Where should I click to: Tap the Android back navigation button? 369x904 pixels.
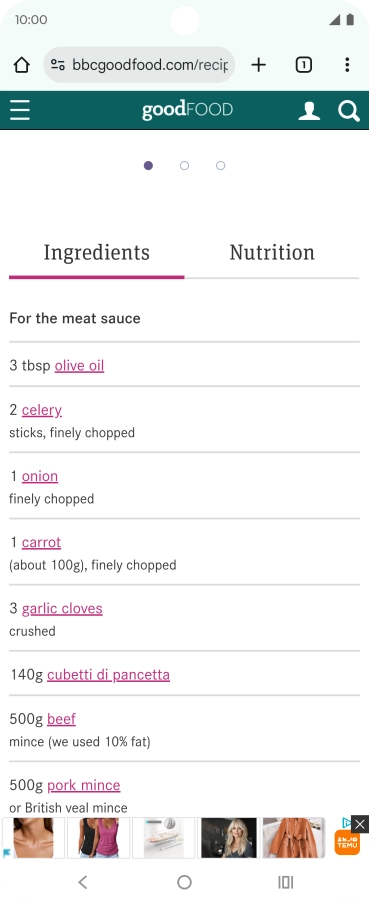point(83,882)
